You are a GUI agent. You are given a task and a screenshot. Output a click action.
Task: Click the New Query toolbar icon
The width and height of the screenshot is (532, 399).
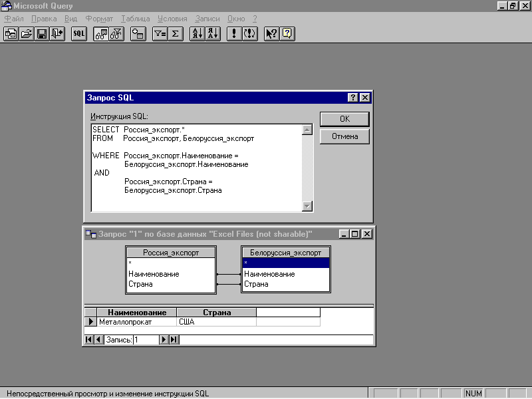pyautogui.click(x=11, y=34)
